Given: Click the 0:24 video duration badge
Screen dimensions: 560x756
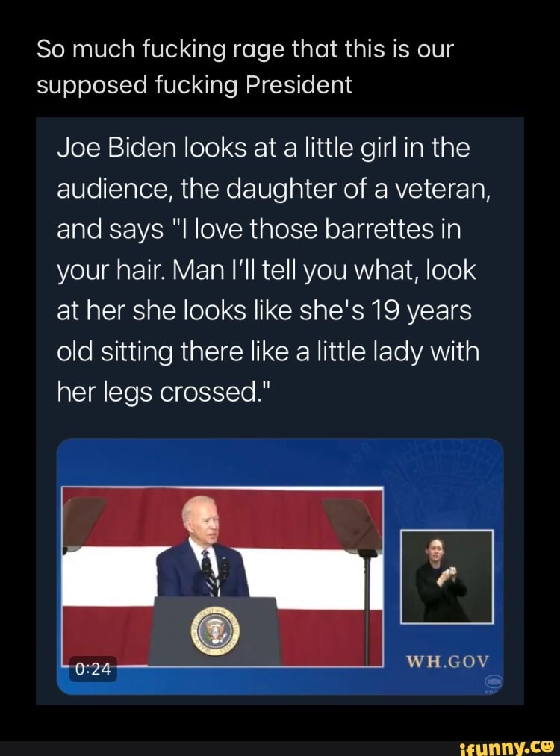Looking at the screenshot, I should 93,669.
